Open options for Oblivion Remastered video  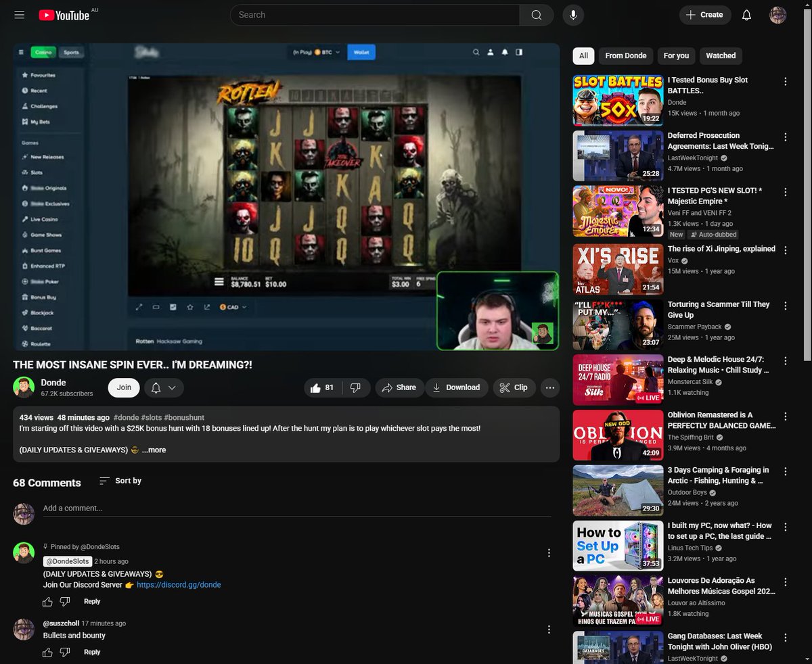click(x=785, y=417)
